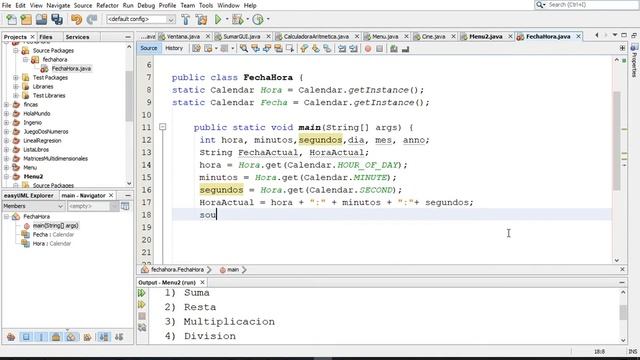Toggle Highlight Search in editor toolbar

pos(278,49)
